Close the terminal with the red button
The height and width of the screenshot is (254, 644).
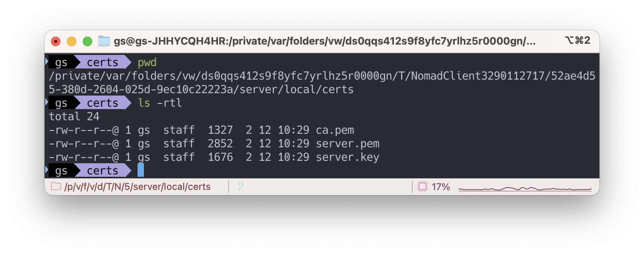pos(56,41)
